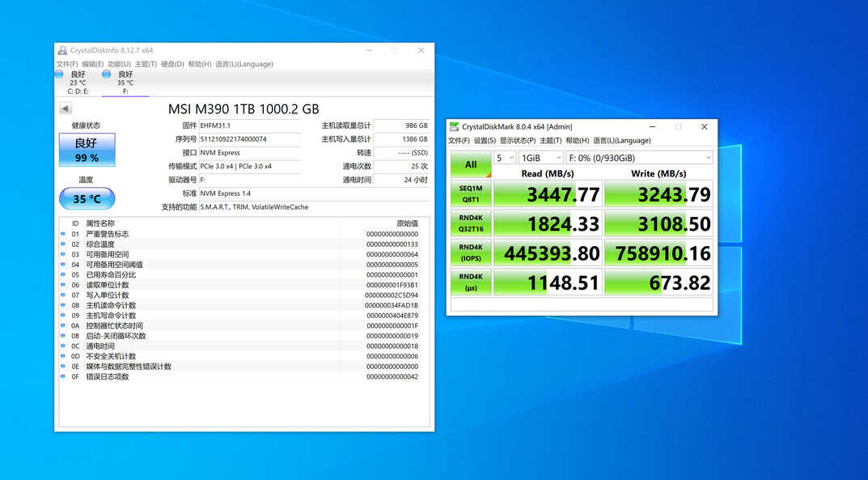Click write latency result 673.82
Screen dimensions: 868x480
coord(658,282)
